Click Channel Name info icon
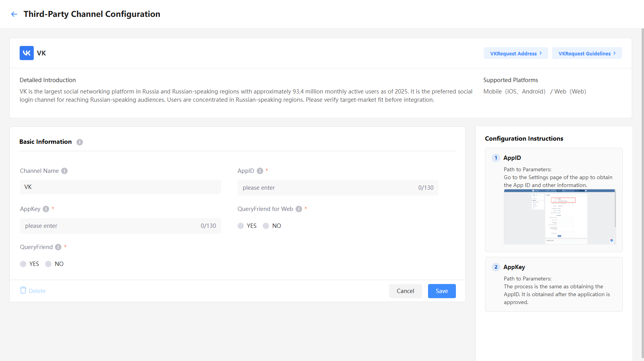Image resolution: width=644 pixels, height=361 pixels. [64, 171]
